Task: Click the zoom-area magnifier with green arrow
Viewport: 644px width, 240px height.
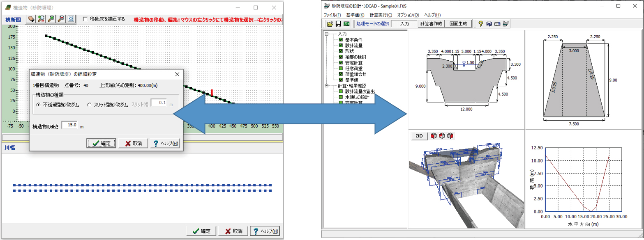Action: tap(41, 19)
